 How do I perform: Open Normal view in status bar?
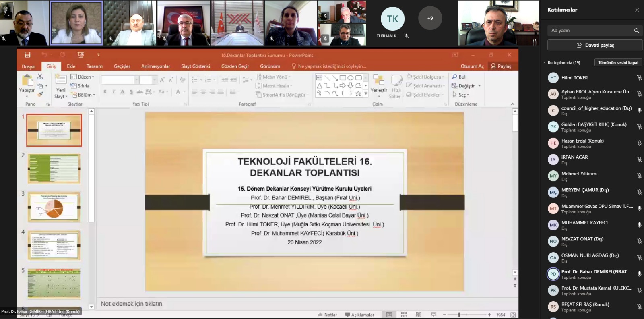[389, 315]
